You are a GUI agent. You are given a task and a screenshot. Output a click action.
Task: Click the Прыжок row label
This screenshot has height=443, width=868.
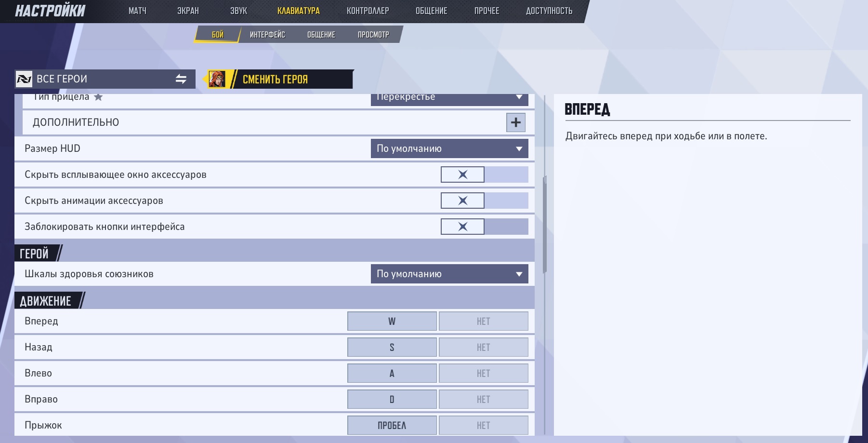(43, 425)
